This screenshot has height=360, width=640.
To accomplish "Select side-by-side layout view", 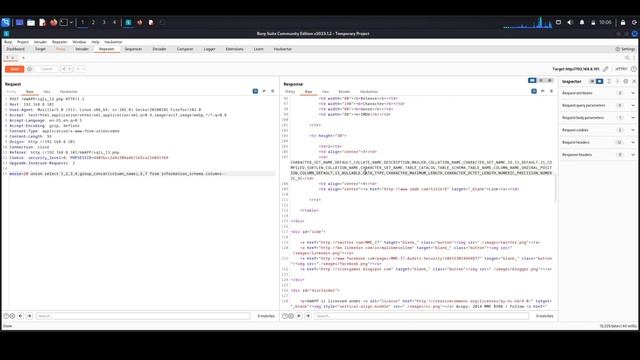I will click(x=532, y=81).
